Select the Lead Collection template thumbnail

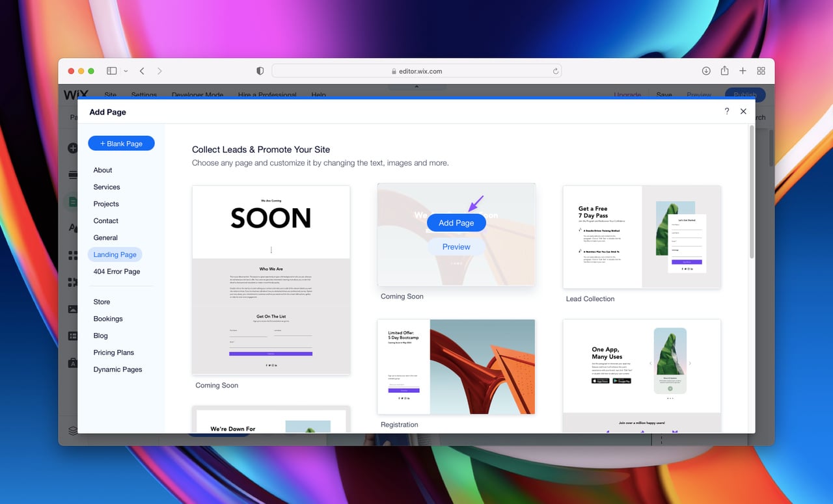[642, 237]
